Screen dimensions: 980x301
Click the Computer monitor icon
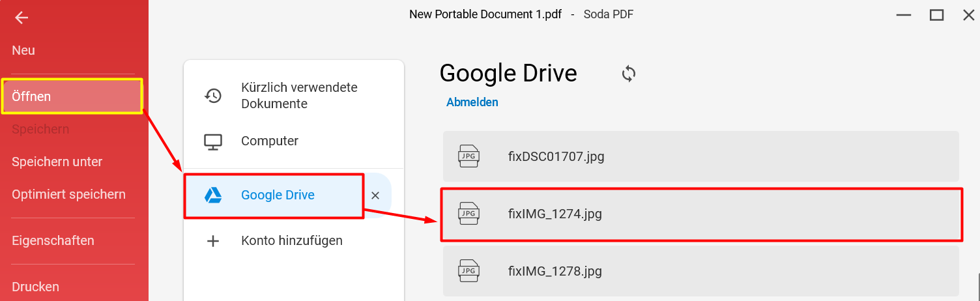pyautogui.click(x=213, y=141)
